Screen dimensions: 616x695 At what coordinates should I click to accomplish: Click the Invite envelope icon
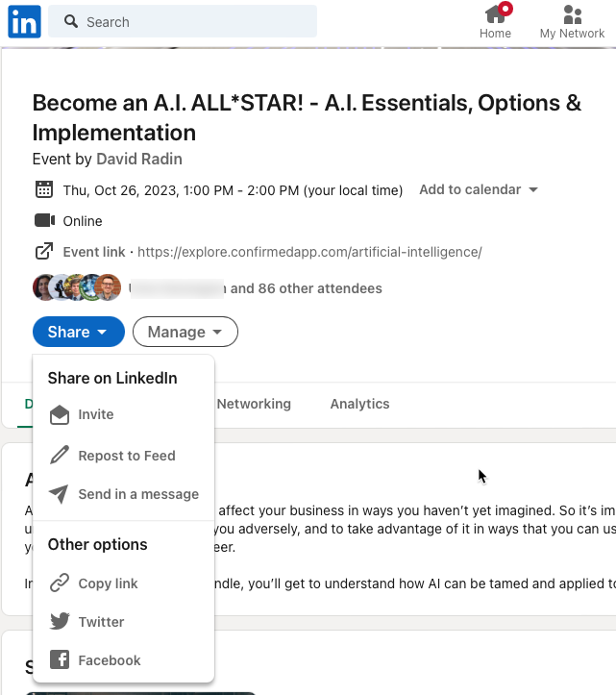(x=60, y=414)
